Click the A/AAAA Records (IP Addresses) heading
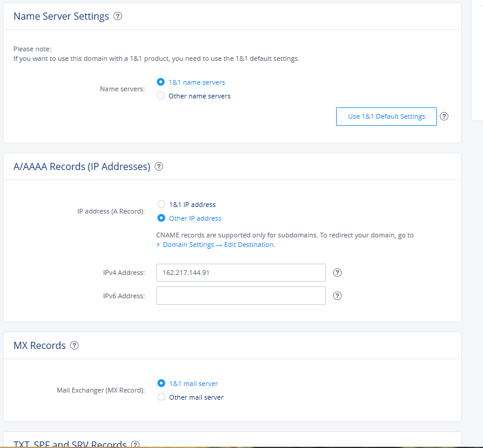This screenshot has width=483, height=448. point(82,166)
